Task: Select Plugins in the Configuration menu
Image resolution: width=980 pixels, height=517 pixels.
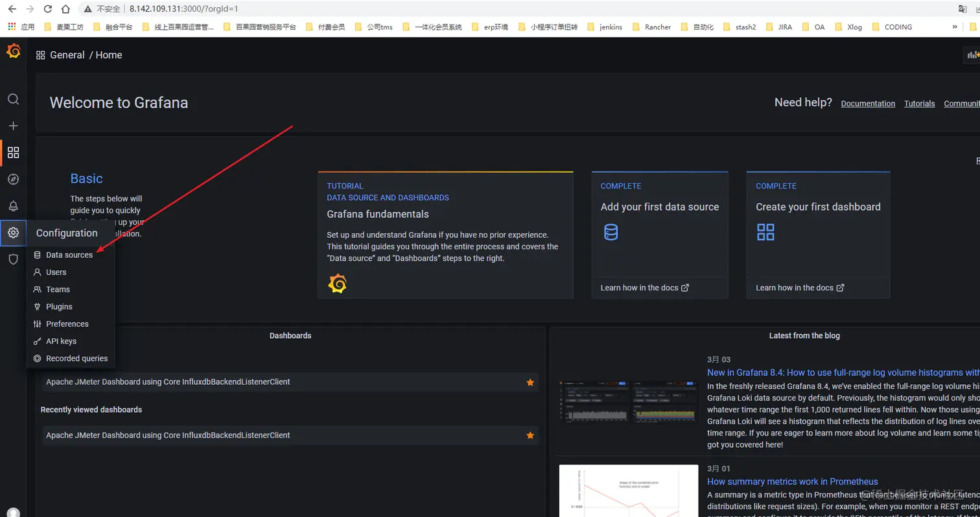Action: (x=58, y=306)
